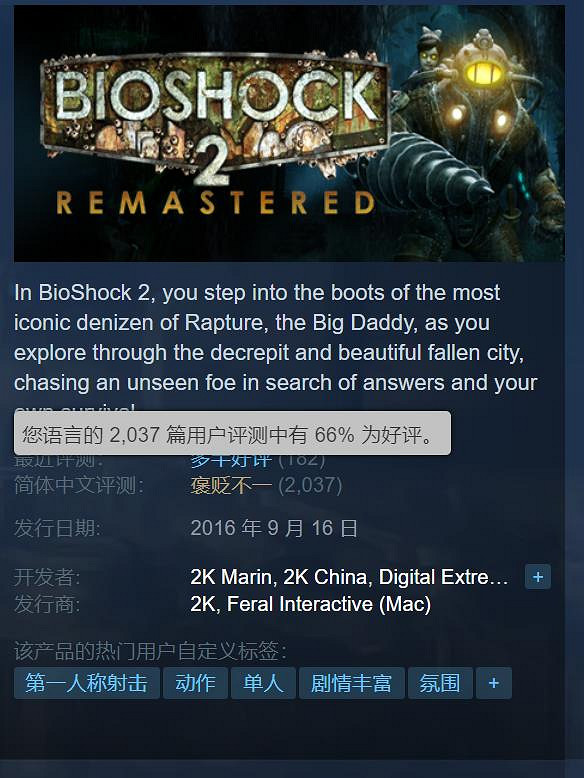Open the Feral Interactive (Mac) publisher link

point(329,604)
